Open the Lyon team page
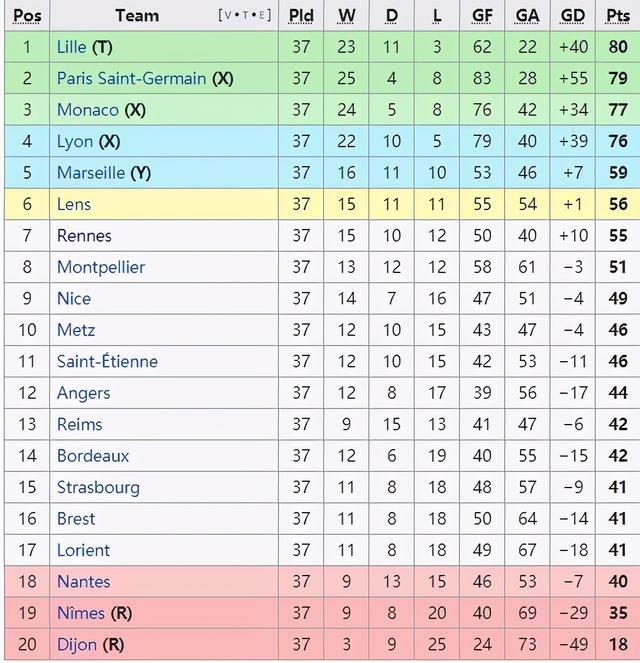The width and height of the screenshot is (640, 663). [75, 142]
